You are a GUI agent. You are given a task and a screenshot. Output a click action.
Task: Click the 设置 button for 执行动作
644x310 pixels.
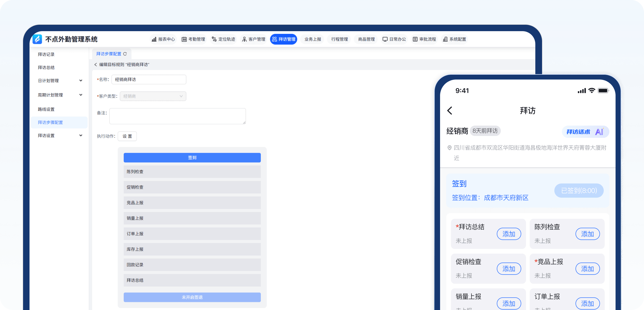(127, 136)
